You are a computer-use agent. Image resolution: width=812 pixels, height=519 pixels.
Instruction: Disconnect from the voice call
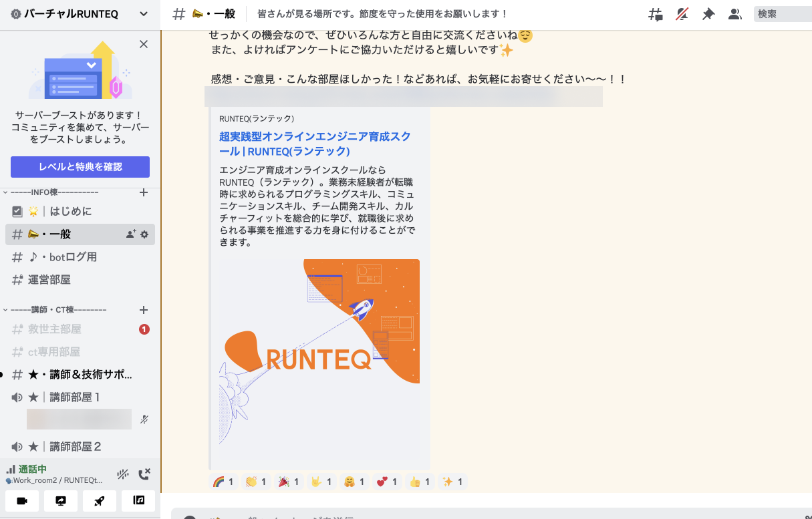[x=144, y=474]
